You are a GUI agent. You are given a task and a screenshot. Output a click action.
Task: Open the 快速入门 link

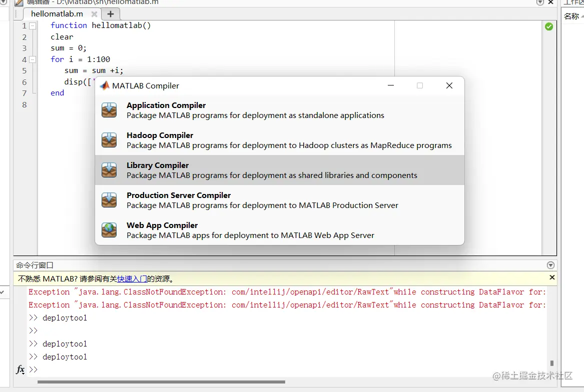(x=132, y=279)
